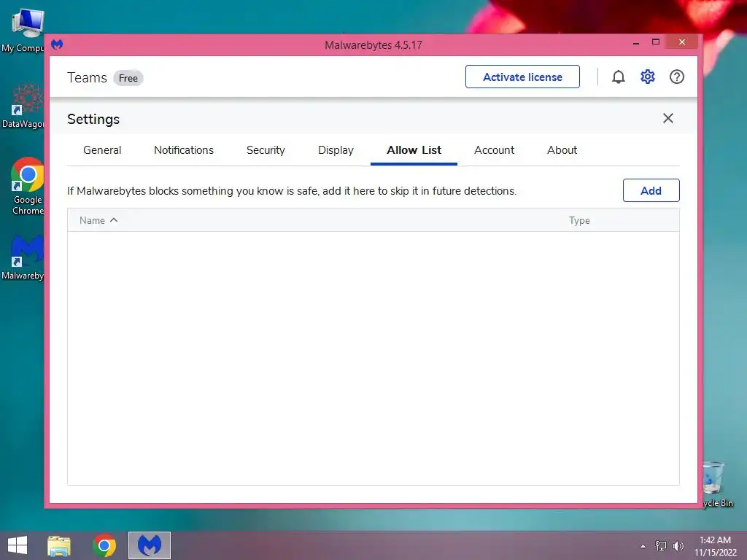This screenshot has height=560, width=747.
Task: Open the Account tab
Action: (x=494, y=150)
